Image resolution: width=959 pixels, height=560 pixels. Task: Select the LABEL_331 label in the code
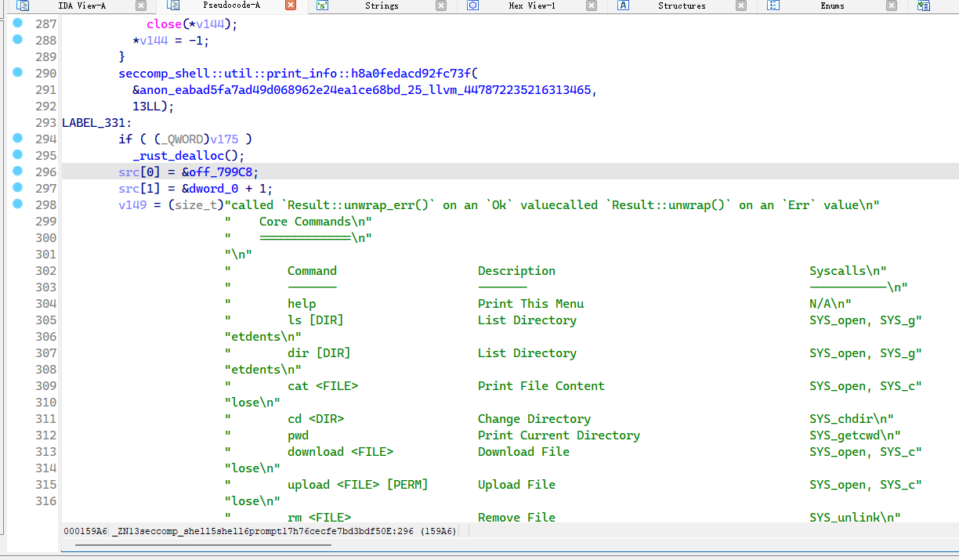tap(94, 122)
